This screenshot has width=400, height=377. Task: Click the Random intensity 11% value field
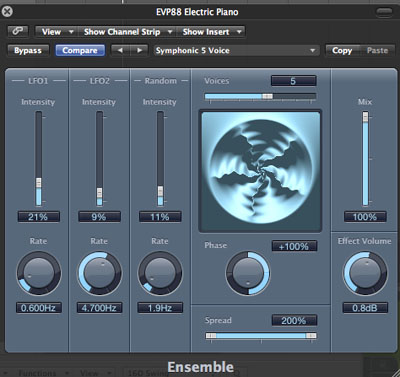coord(160,217)
